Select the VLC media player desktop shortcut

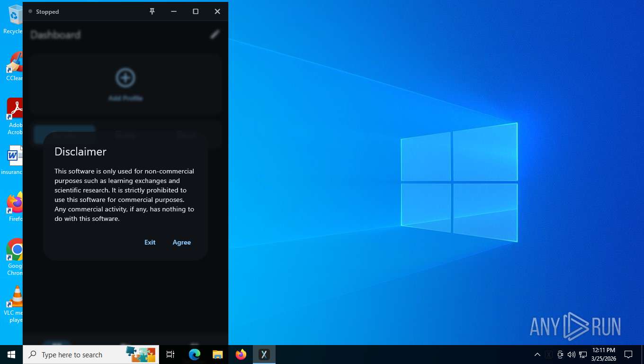click(14, 304)
